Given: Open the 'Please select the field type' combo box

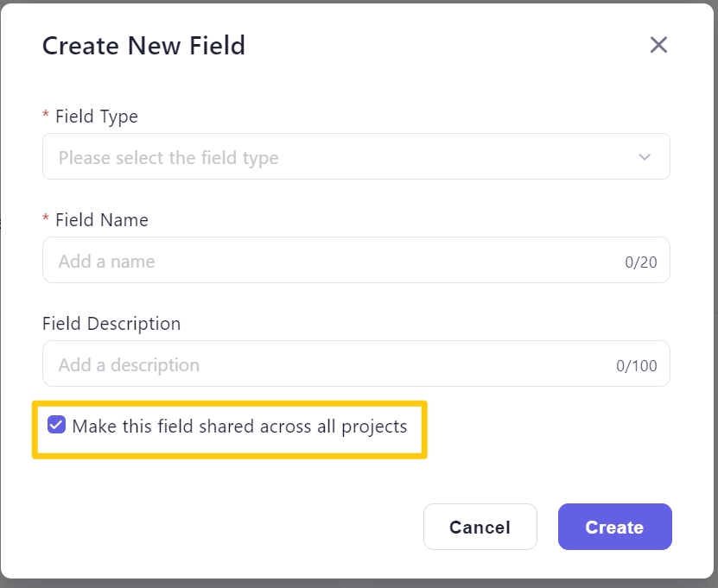Looking at the screenshot, I should tap(346, 157).
